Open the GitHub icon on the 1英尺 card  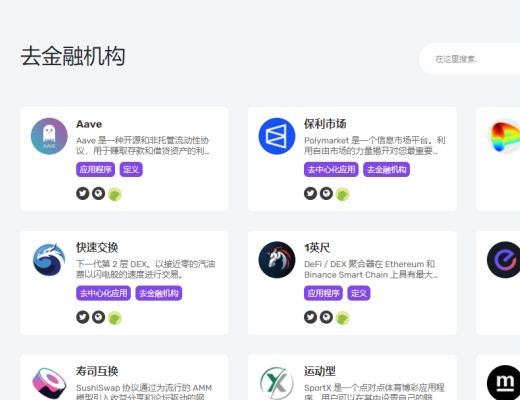(326, 317)
